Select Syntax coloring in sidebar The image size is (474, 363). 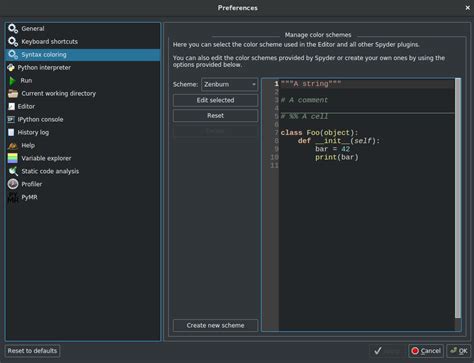click(x=83, y=55)
